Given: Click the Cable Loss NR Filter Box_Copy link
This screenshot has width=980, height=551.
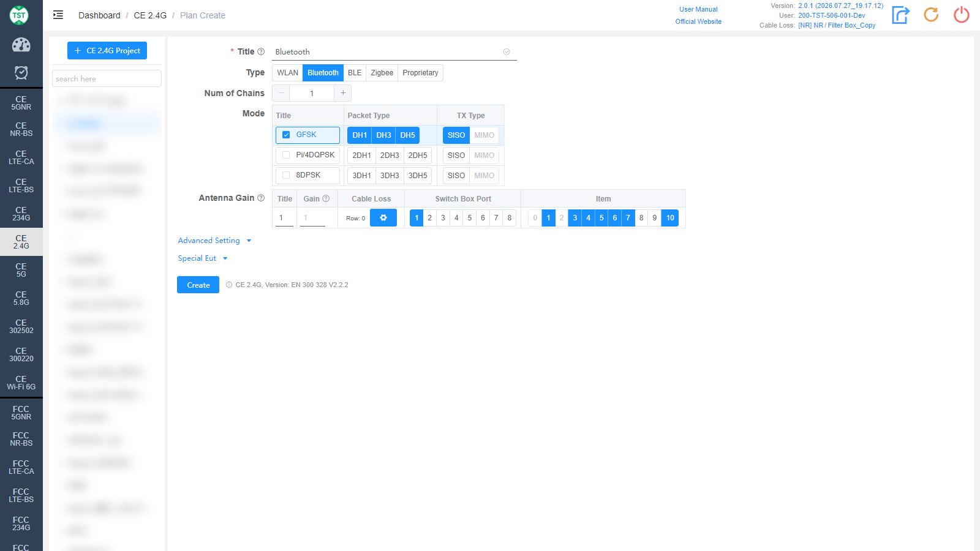Looking at the screenshot, I should pos(837,25).
